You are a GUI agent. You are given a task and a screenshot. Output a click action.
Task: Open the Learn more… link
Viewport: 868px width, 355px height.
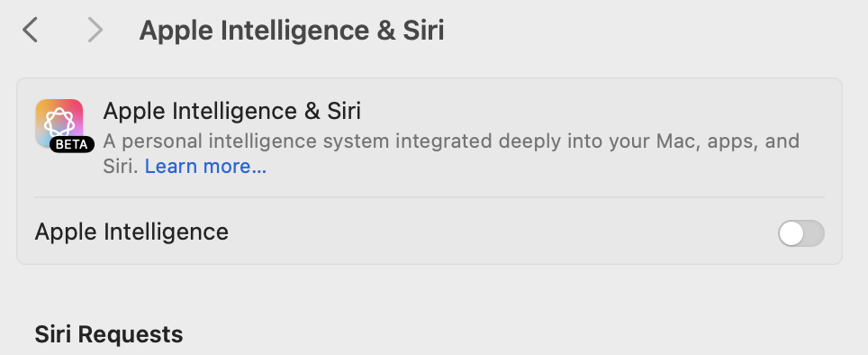pos(205,166)
